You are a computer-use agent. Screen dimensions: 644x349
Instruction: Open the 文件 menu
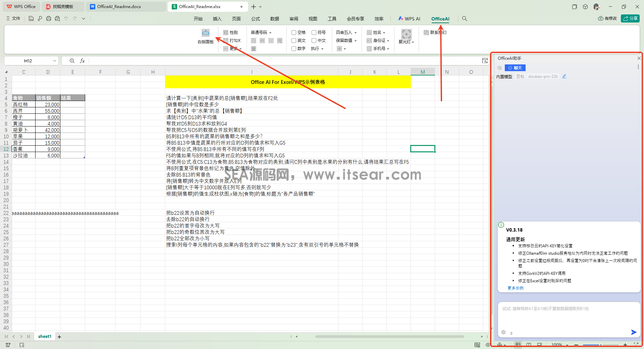click(x=13, y=18)
